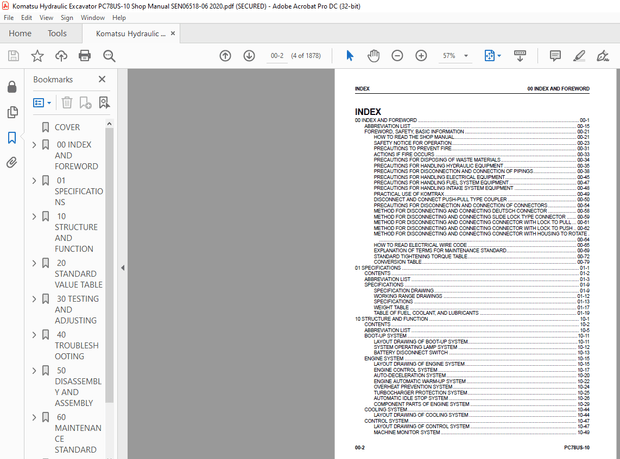The image size is (620, 459).
Task: Expand the 00 INDEX AND FOREWORD bookmark
Action: (34, 145)
